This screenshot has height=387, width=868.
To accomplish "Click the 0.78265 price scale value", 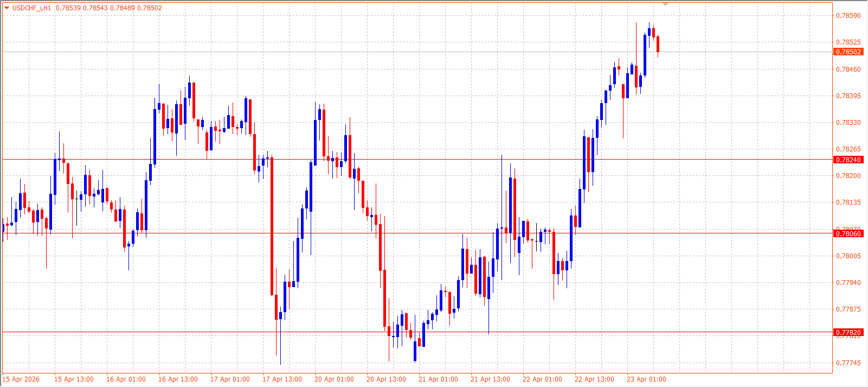I will click(x=848, y=149).
